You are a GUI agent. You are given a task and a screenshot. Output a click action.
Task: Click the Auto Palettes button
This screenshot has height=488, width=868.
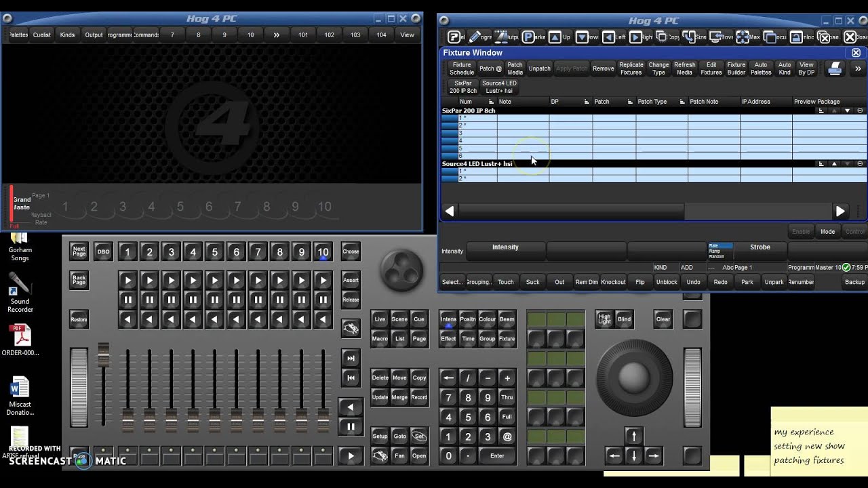(x=761, y=68)
